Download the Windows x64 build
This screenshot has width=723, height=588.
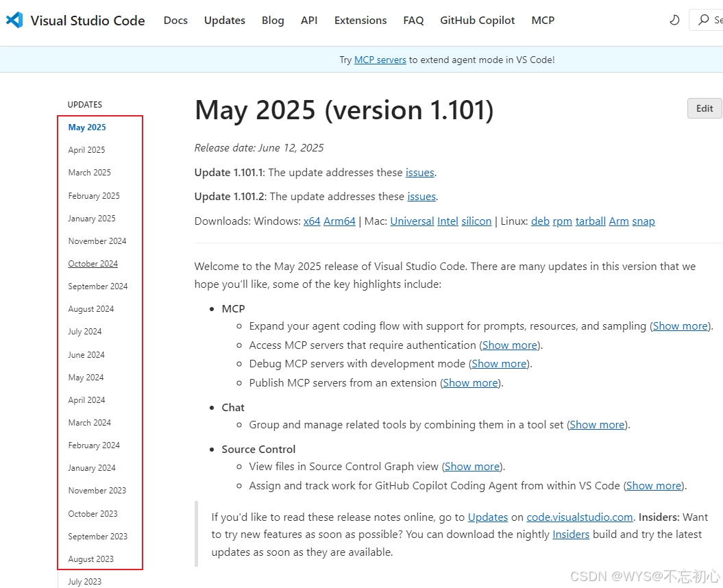pyautogui.click(x=312, y=221)
